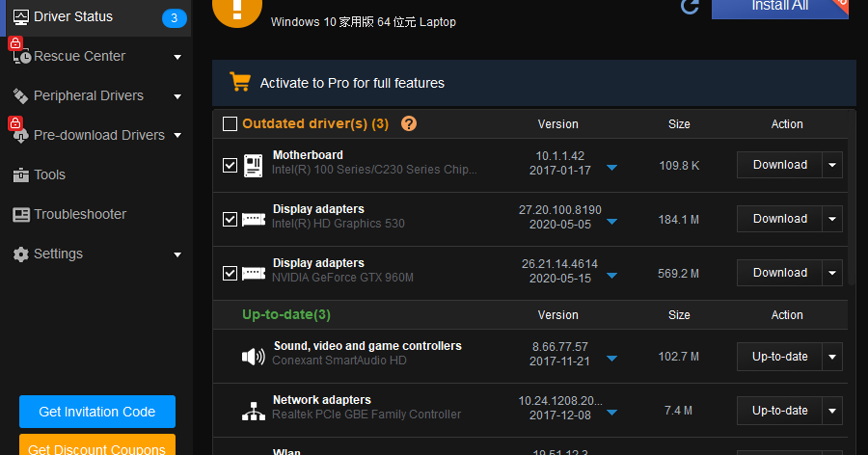The image size is (868, 455).
Task: Open NVIDIA GTX 960M Download dropdown arrow
Action: [832, 273]
